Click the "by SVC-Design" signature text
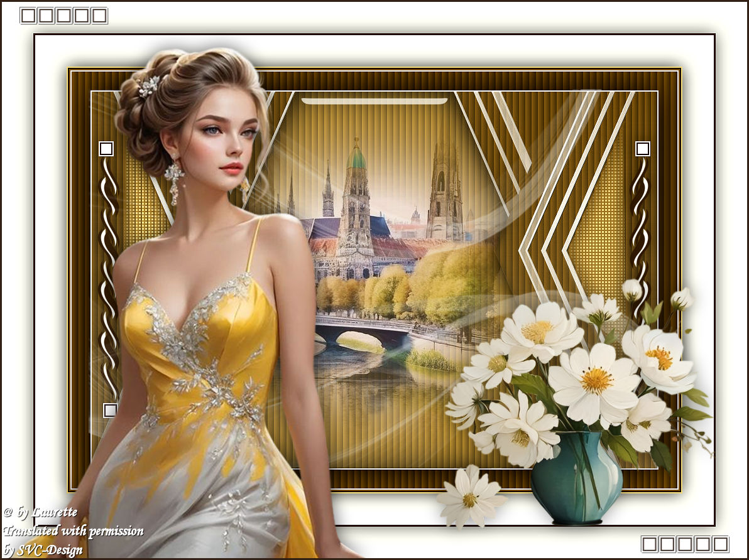The height and width of the screenshot is (560, 749). pos(43,549)
